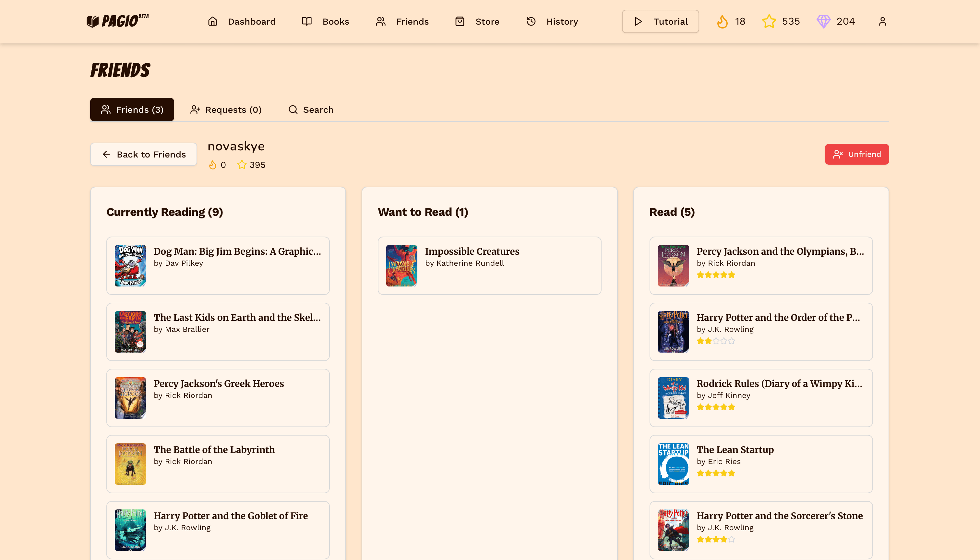Viewport: 980px width, 560px height.
Task: Open The Battle of the Labyrinth cover
Action: pyautogui.click(x=130, y=464)
